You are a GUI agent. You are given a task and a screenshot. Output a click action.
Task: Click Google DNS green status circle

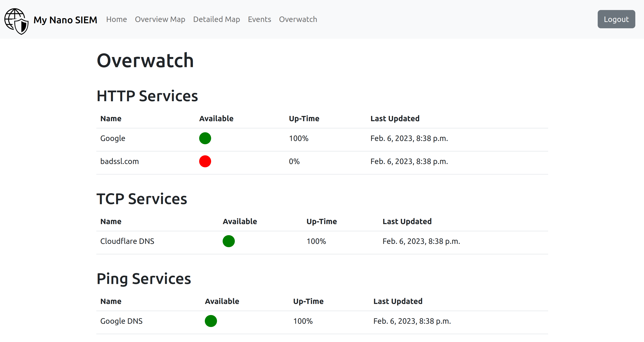click(x=211, y=321)
